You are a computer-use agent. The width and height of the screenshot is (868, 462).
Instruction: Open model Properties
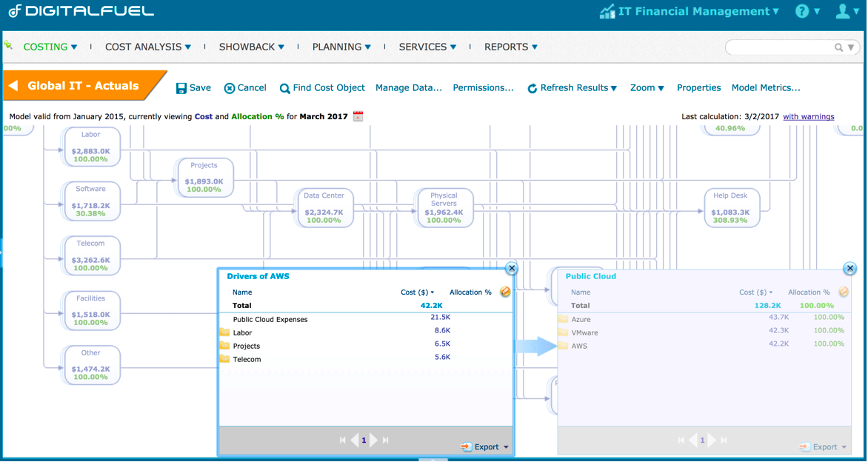point(698,88)
